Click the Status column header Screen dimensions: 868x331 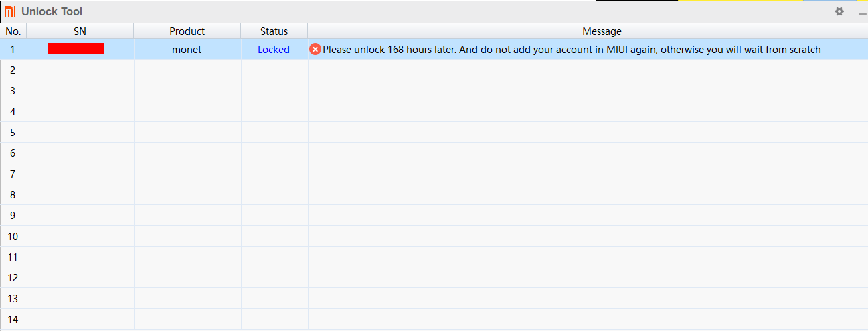[x=274, y=31]
